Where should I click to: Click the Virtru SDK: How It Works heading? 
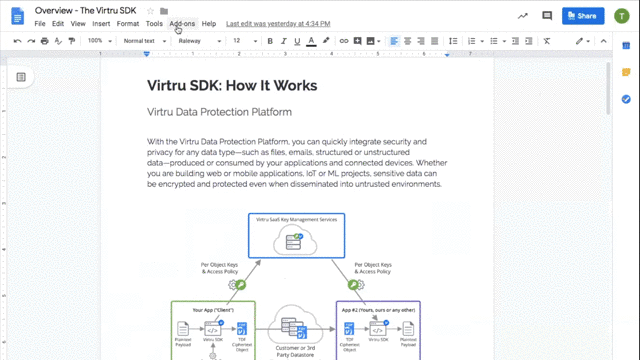[x=232, y=86]
